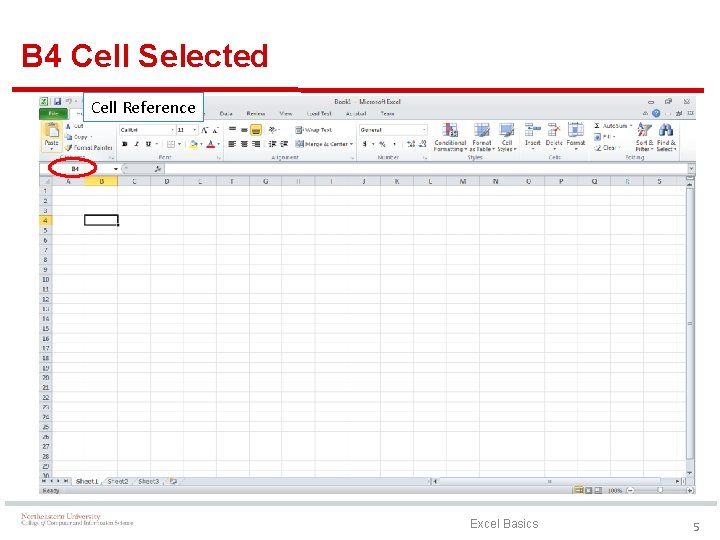Click the Clear button

[x=607, y=148]
